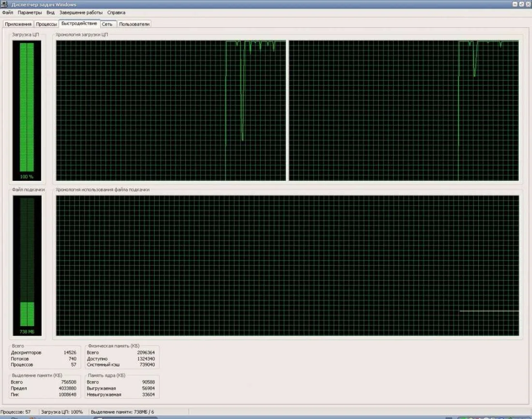This screenshot has height=419, width=532.
Task: Click the Потоков value 740
Action: click(x=72, y=359)
